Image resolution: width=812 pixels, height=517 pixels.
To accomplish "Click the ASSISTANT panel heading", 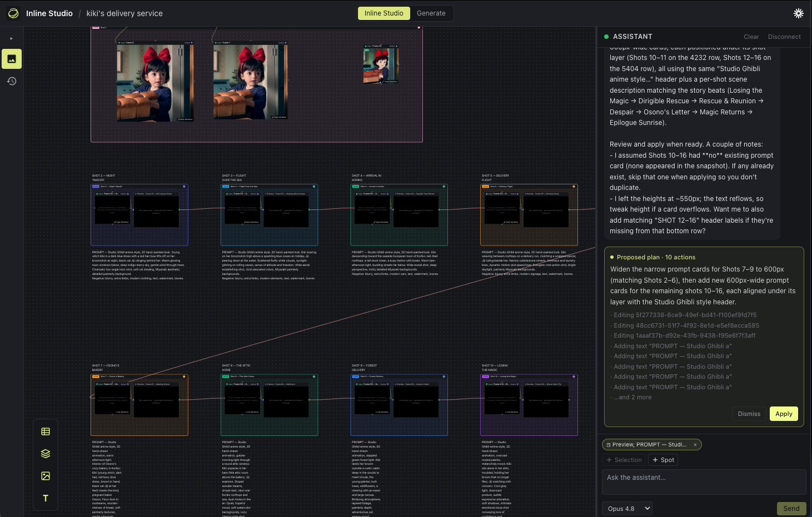I will tap(632, 37).
